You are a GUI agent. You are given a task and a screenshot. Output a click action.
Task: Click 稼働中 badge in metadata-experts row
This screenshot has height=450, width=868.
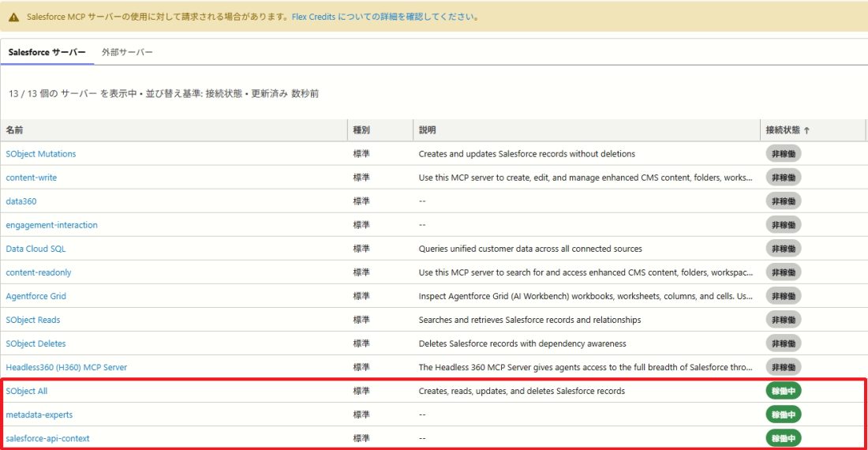784,414
